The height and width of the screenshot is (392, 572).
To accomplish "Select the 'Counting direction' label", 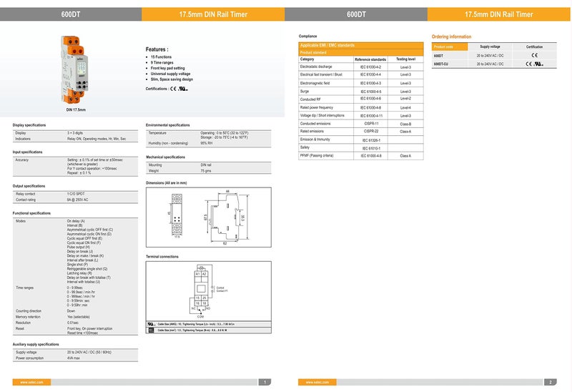I will tap(29, 311).
